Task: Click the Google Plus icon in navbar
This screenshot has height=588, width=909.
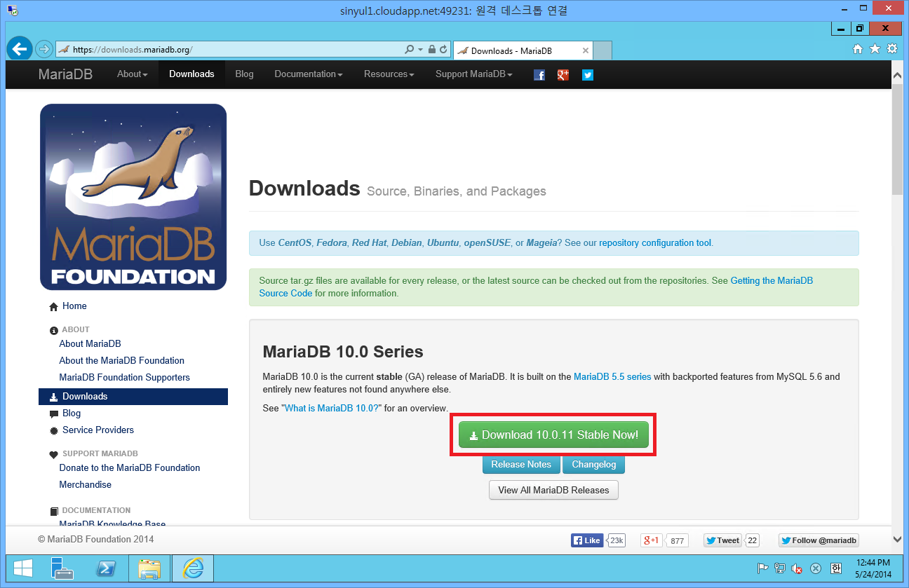Action: (x=563, y=75)
